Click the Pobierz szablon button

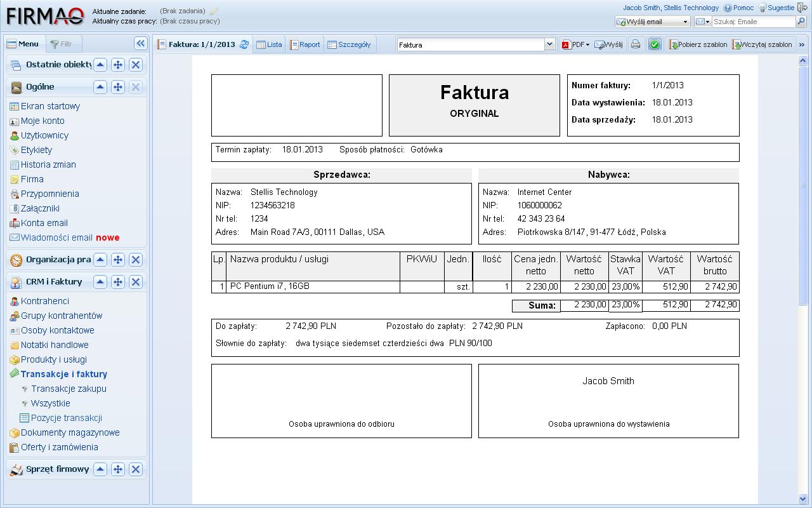point(697,44)
